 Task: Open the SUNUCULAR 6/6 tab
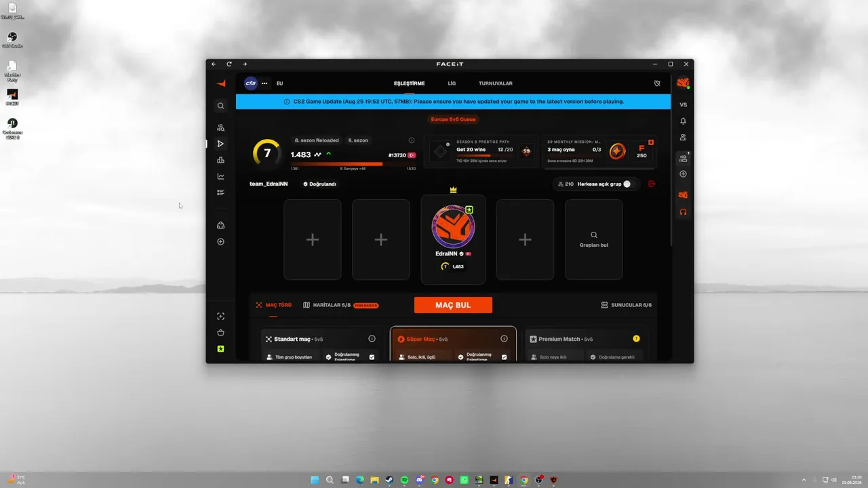(x=627, y=305)
